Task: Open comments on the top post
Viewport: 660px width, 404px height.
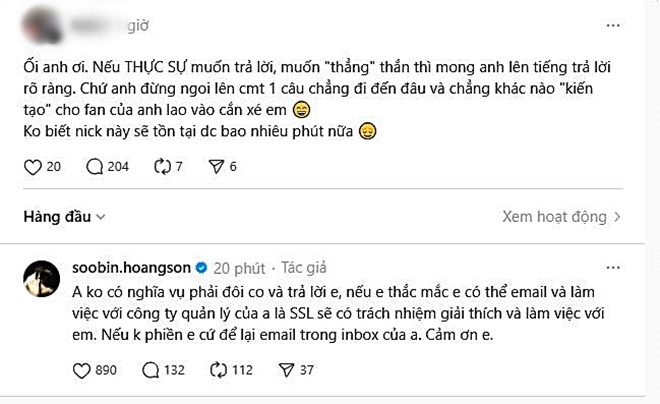Action: tap(94, 166)
